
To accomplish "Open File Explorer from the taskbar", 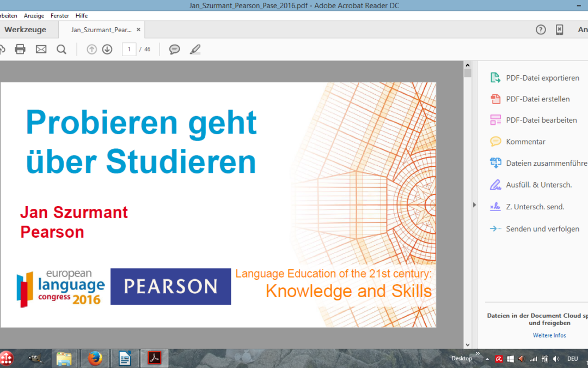I will [x=64, y=359].
